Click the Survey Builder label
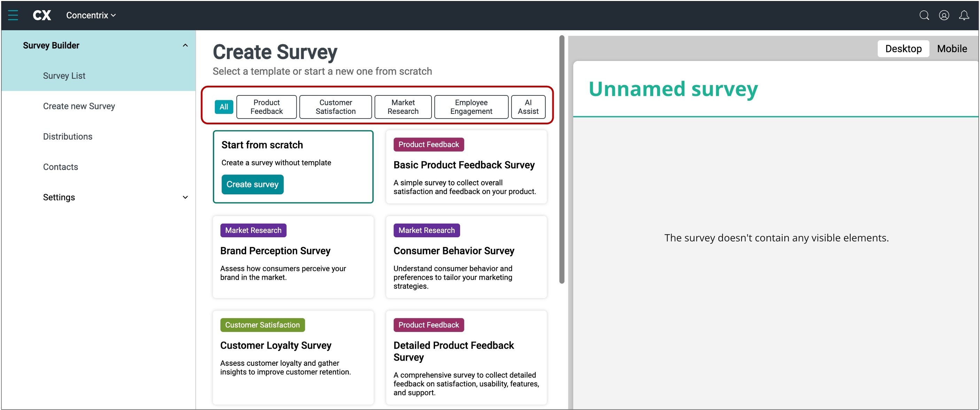Viewport: 980px width, 410px height. tap(51, 45)
